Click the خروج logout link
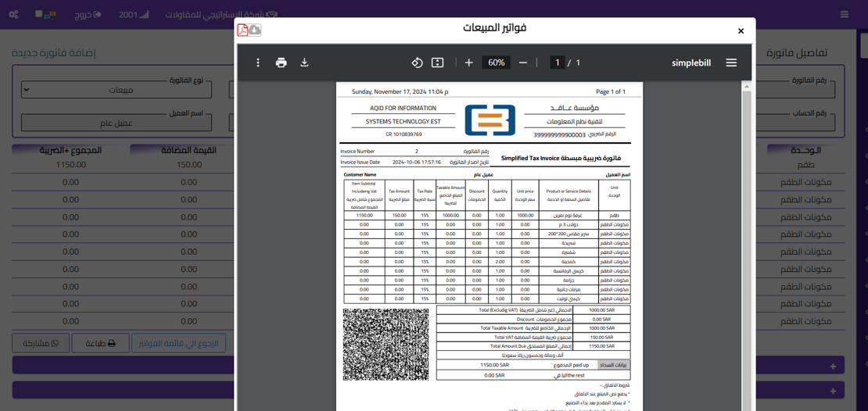 pos(88,14)
